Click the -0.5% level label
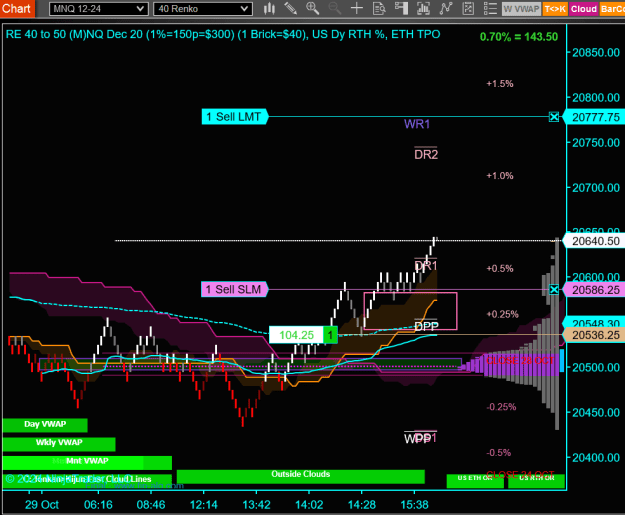This screenshot has height=515, width=625. (499, 453)
